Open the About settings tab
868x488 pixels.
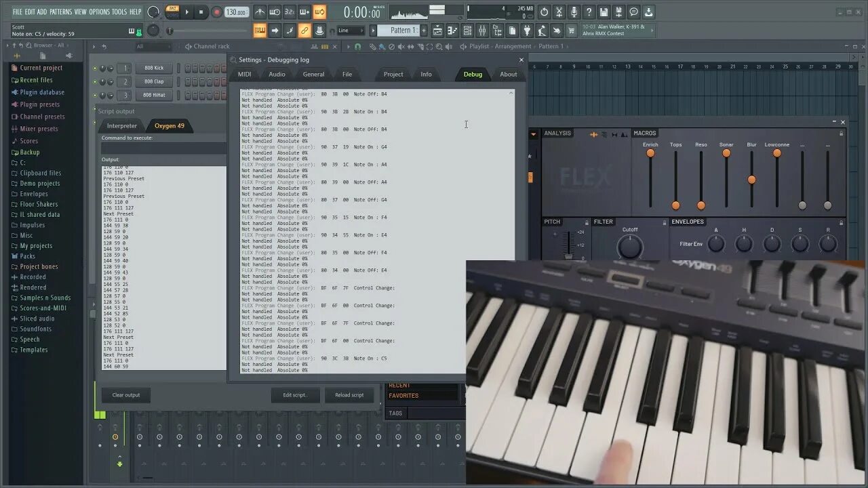click(x=509, y=75)
